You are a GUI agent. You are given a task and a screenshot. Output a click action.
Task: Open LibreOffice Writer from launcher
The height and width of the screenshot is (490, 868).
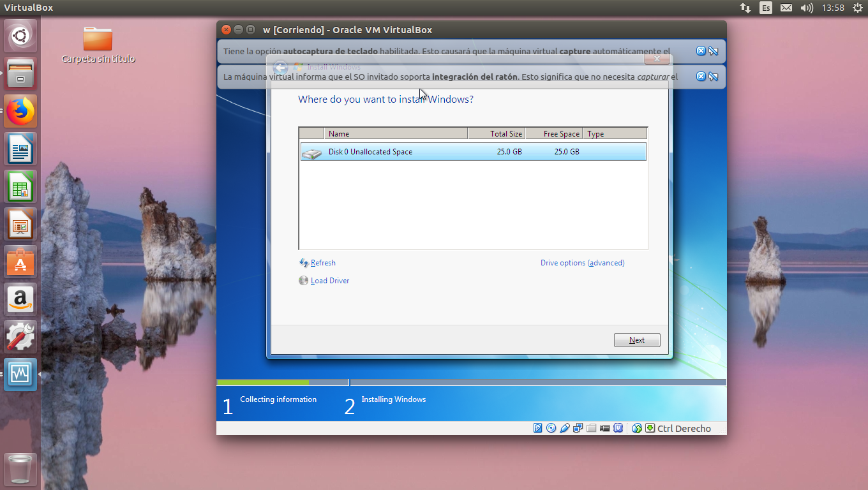click(x=20, y=149)
